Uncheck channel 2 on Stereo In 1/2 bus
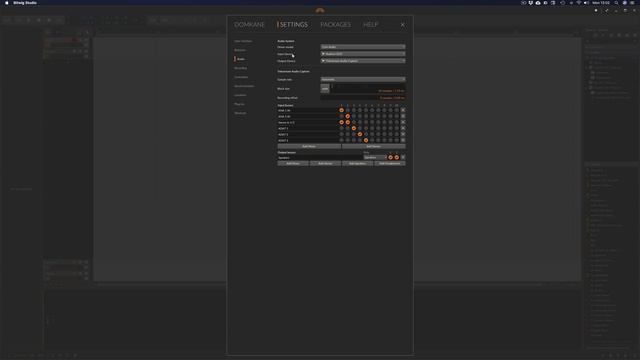 (348, 122)
